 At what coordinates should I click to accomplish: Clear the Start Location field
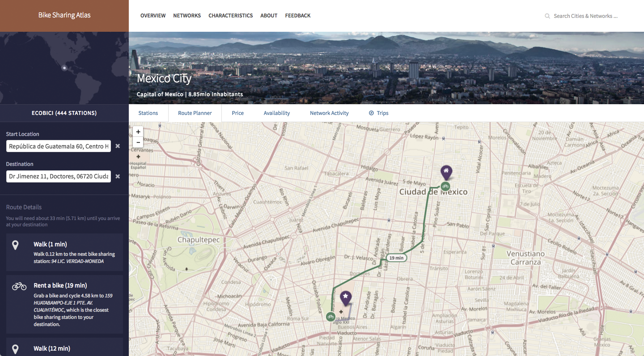coord(118,146)
